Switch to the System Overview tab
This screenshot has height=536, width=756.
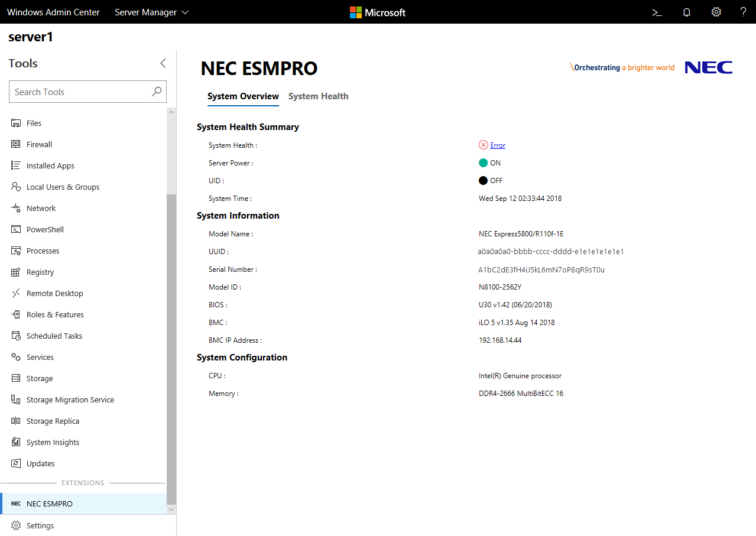pos(243,96)
